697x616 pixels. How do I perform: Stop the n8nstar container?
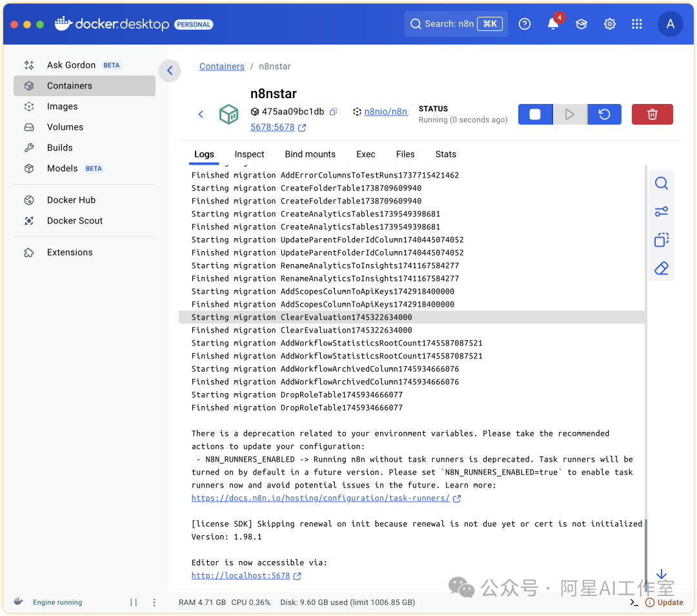[x=535, y=114]
